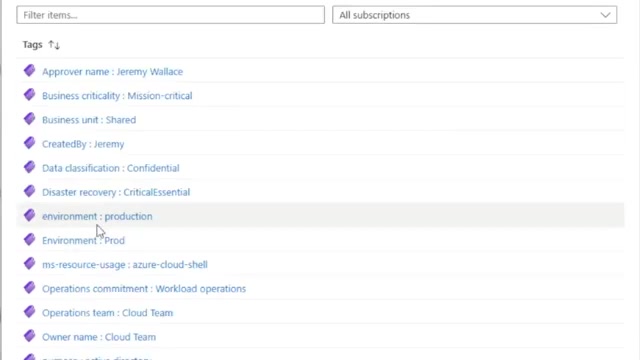Click tag icon beside Operations team

[29, 311]
